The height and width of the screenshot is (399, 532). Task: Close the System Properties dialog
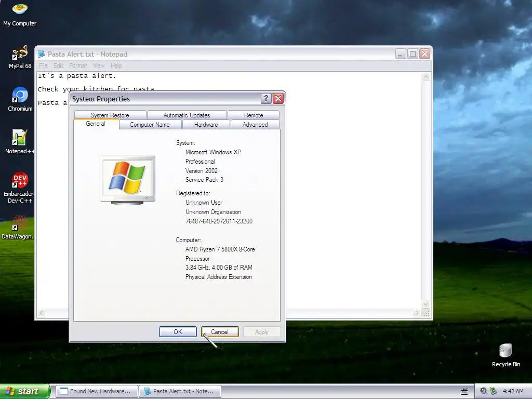pyautogui.click(x=278, y=99)
